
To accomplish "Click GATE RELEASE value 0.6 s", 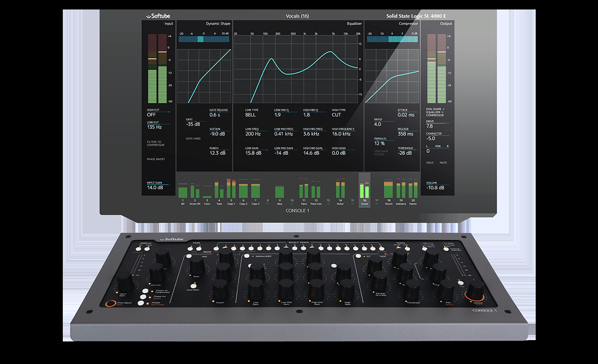I will (215, 115).
